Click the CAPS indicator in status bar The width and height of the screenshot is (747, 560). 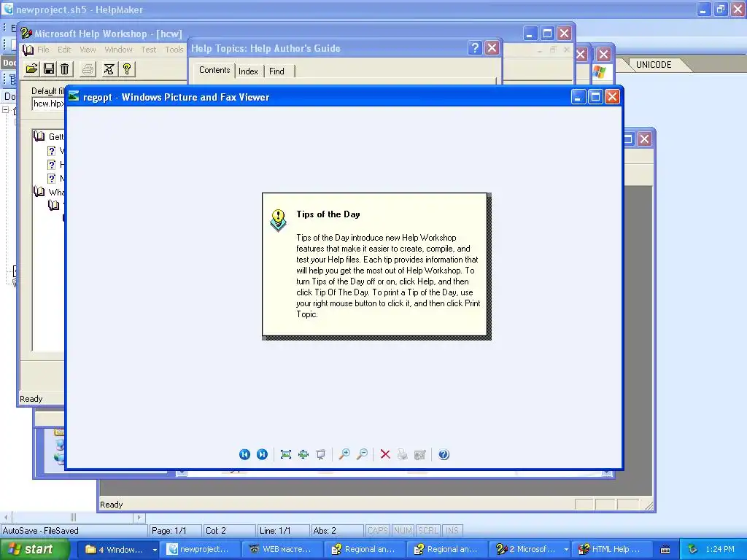pyautogui.click(x=378, y=530)
